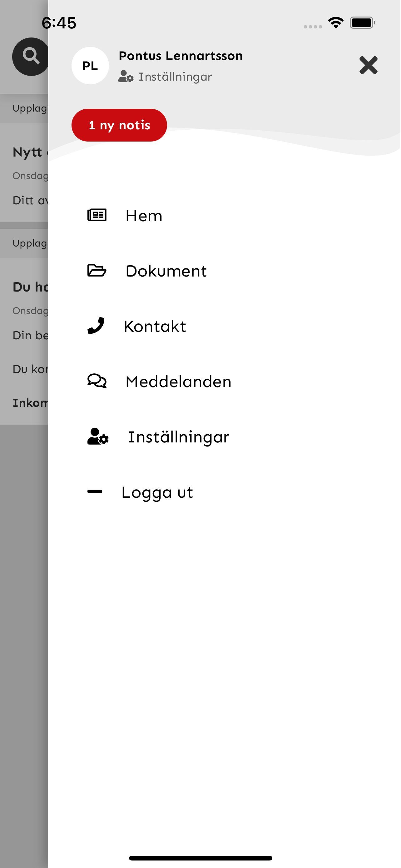Screen dimensions: 401x868
Task: Tap the user-gear icon under Pontus Lennartsson
Action: [126, 77]
